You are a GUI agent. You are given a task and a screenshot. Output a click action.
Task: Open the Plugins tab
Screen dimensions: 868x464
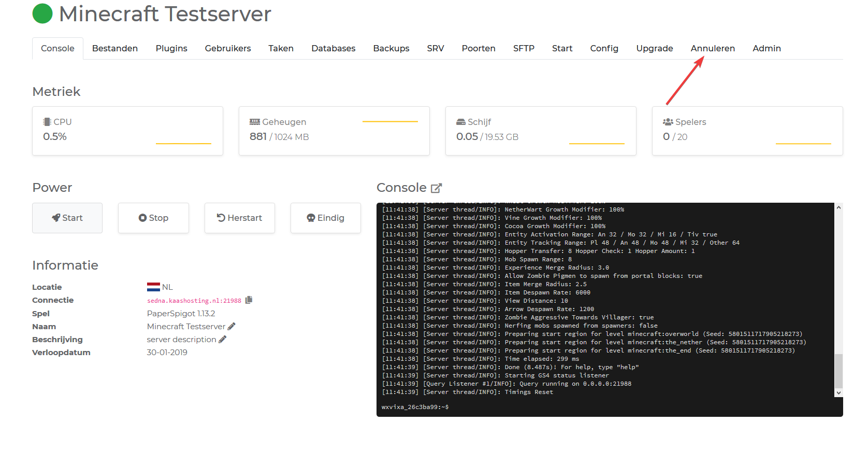171,49
